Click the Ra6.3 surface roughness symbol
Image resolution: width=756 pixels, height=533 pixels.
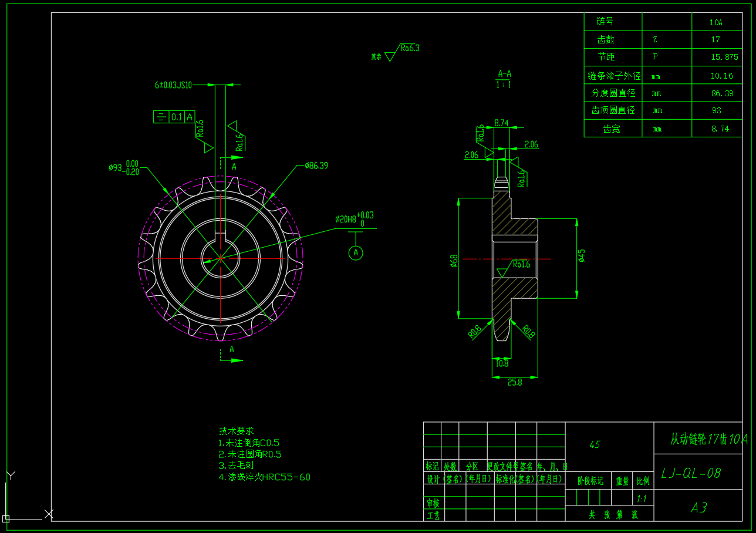coord(403,52)
